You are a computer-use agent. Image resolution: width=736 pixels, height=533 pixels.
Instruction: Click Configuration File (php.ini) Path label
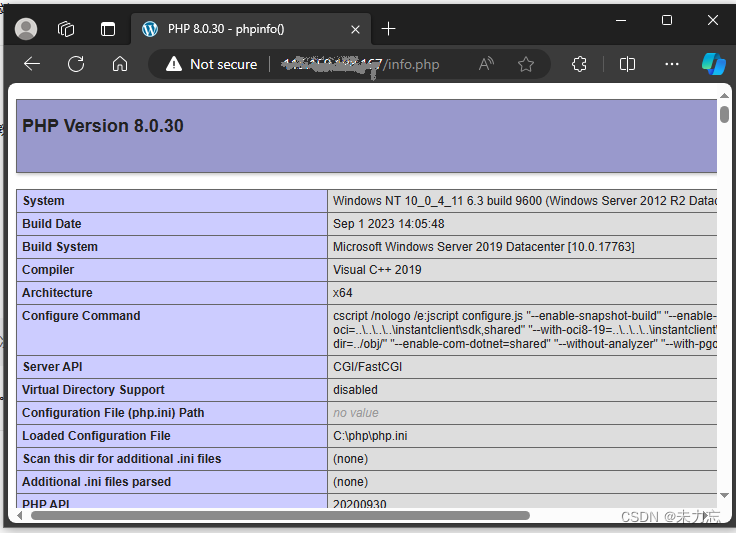[x=113, y=413]
